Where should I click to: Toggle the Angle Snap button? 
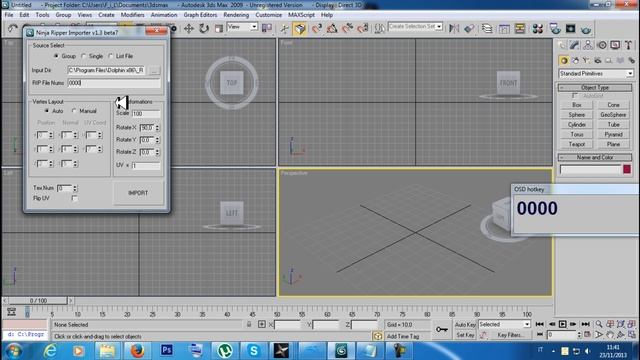[x=332, y=28]
